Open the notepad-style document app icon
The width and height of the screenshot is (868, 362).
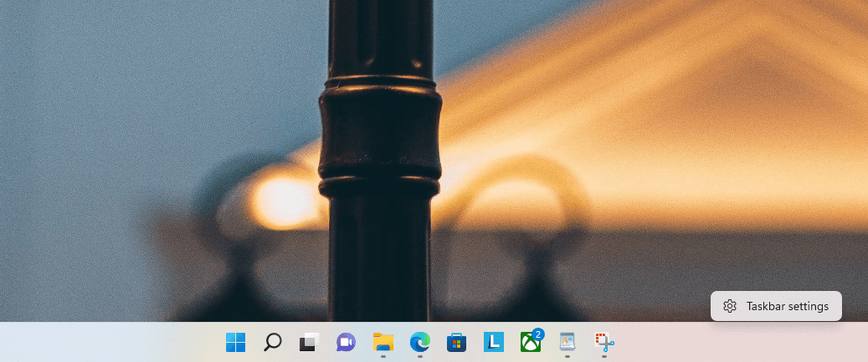point(568,342)
